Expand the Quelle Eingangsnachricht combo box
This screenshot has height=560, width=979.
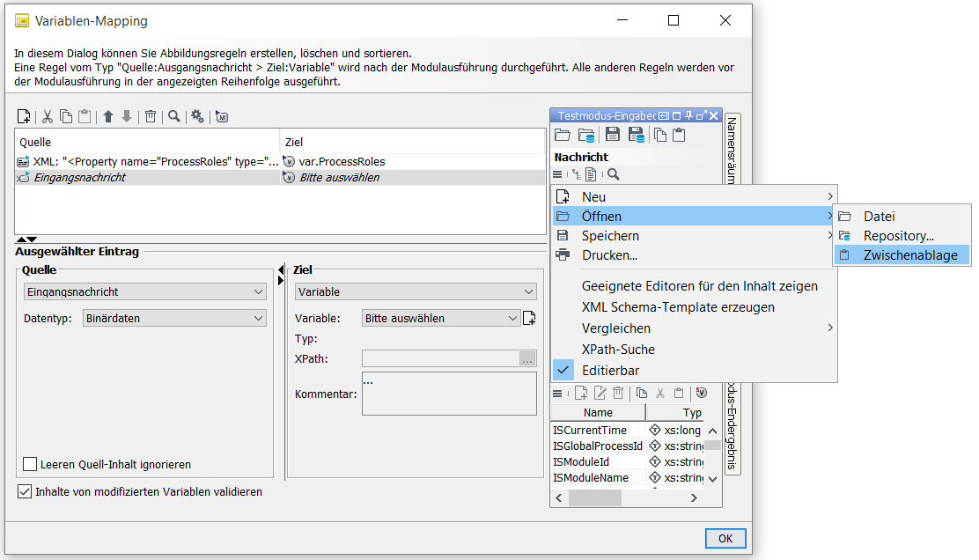[144, 291]
